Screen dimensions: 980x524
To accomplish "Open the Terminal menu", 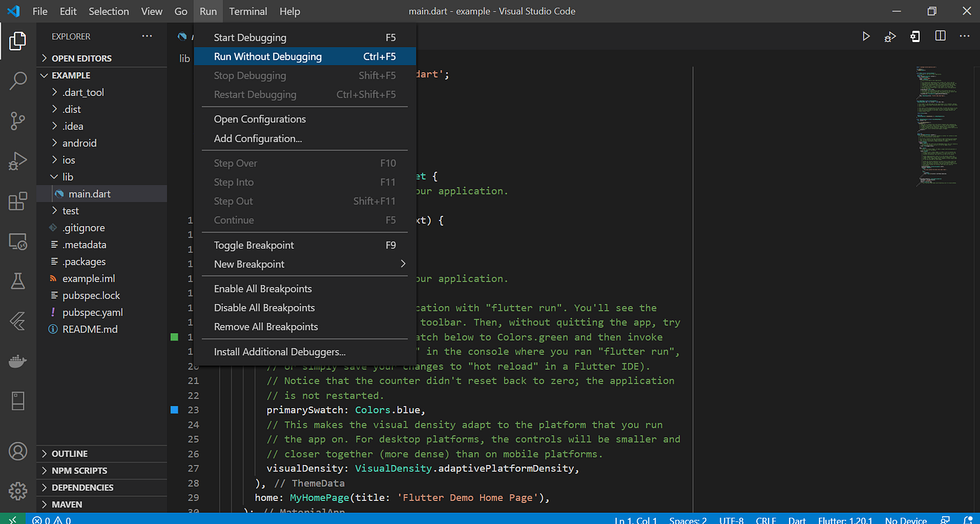I will click(248, 11).
